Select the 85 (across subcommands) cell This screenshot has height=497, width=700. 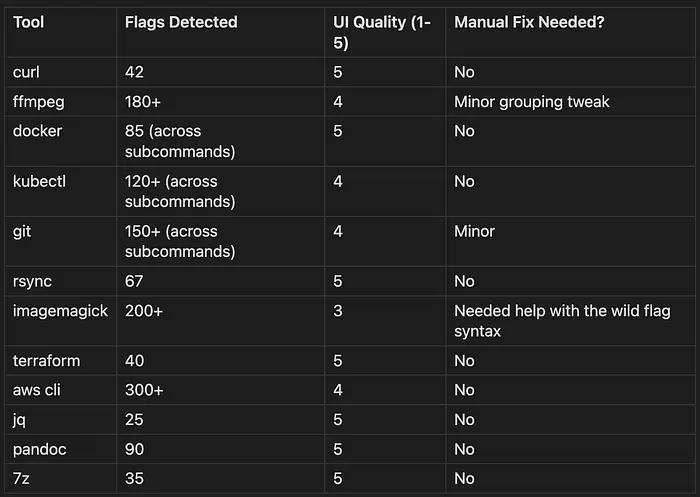point(180,140)
